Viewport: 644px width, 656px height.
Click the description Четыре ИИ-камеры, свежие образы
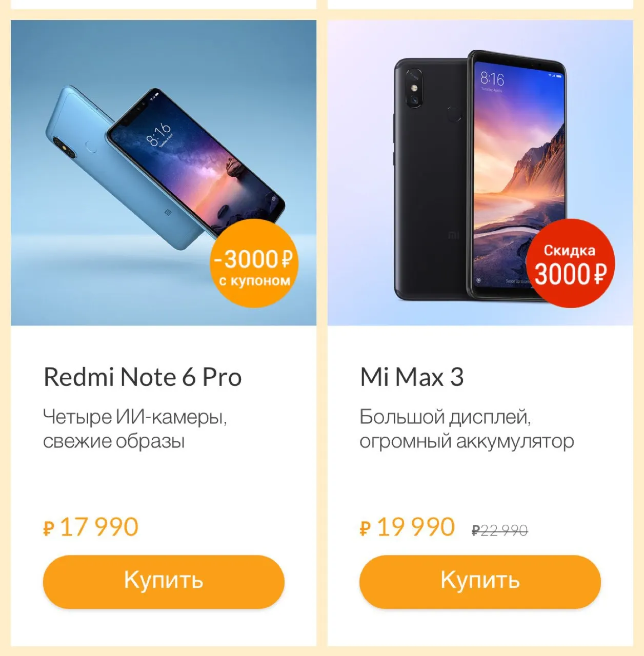(135, 428)
